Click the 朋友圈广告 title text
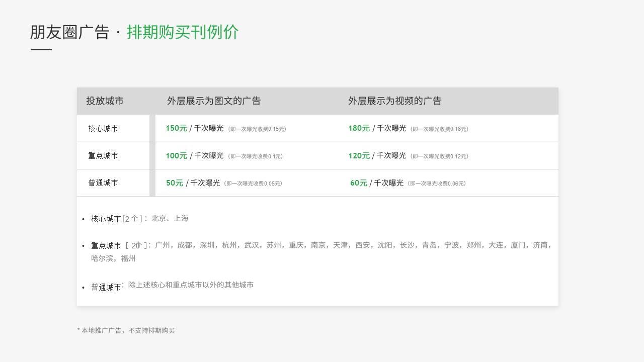 (x=69, y=32)
